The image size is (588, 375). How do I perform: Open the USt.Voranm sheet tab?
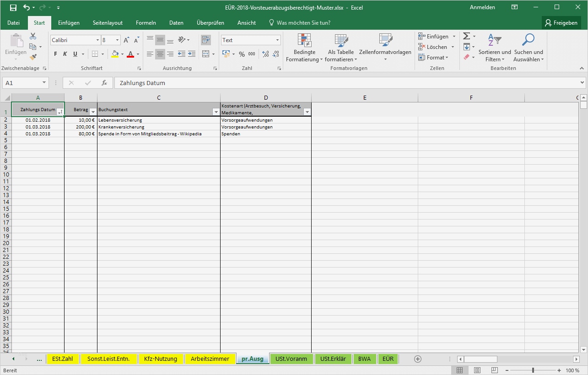[x=291, y=359]
